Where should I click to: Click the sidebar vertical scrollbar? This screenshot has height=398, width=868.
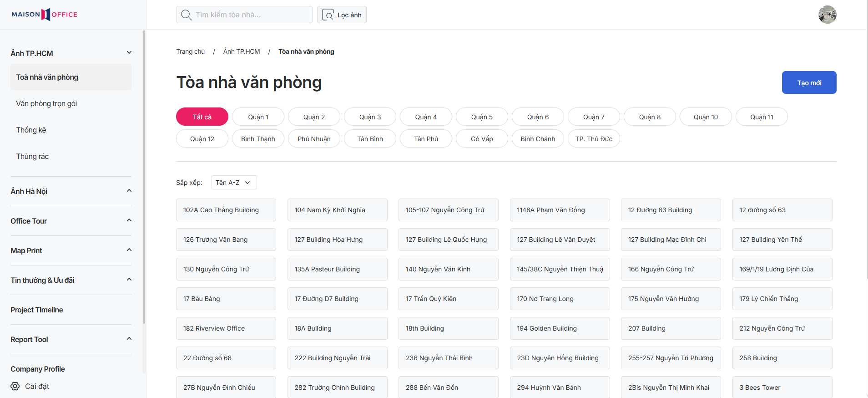point(144,182)
